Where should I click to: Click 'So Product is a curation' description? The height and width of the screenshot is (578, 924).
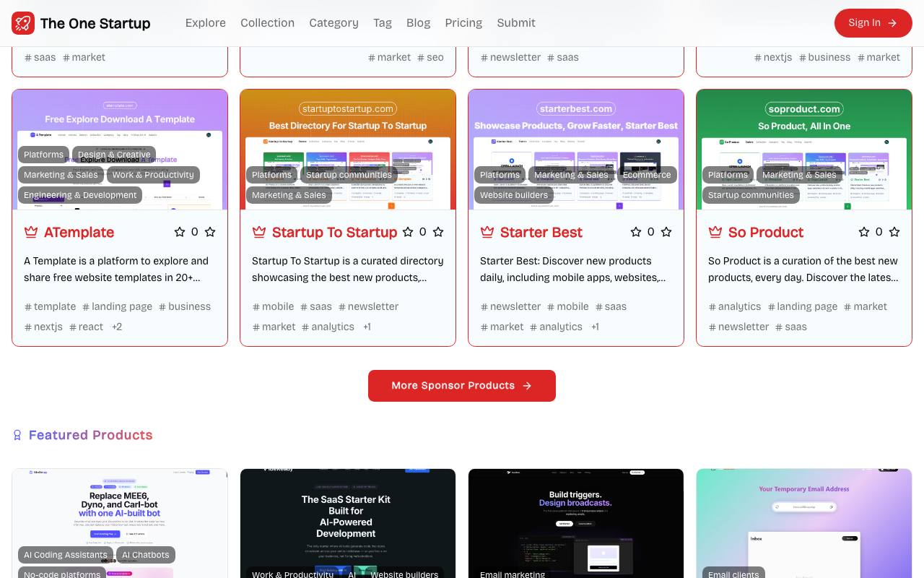tap(803, 269)
